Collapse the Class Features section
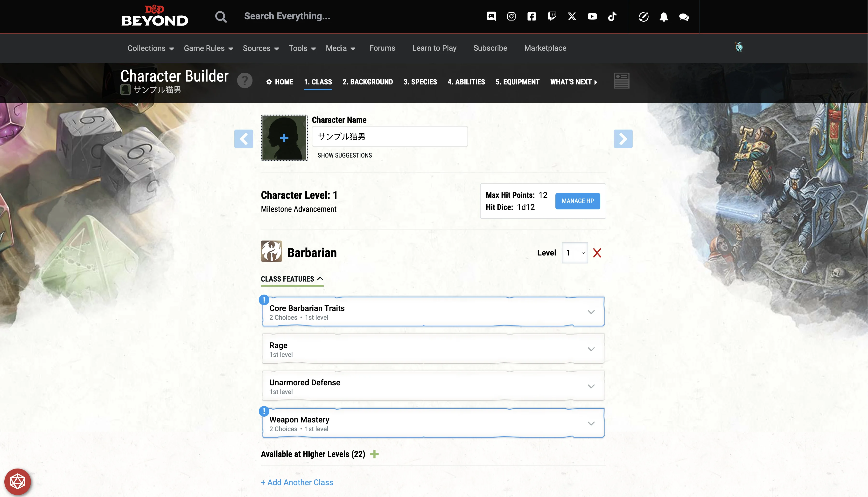 292,279
